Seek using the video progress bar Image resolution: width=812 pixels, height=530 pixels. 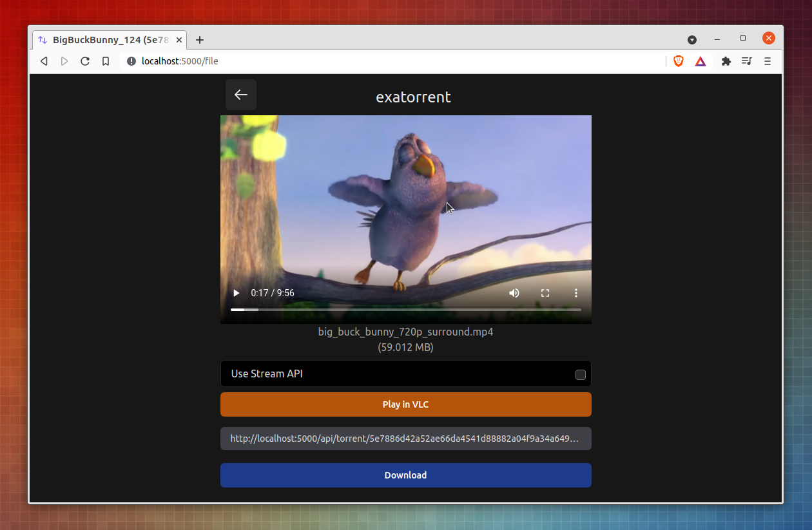coord(406,309)
